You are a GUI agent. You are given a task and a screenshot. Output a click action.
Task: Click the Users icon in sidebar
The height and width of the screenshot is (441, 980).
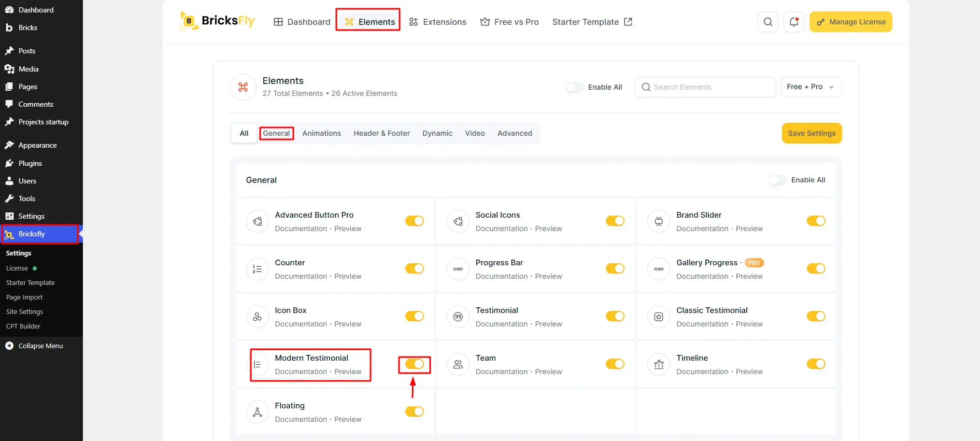[x=9, y=181]
